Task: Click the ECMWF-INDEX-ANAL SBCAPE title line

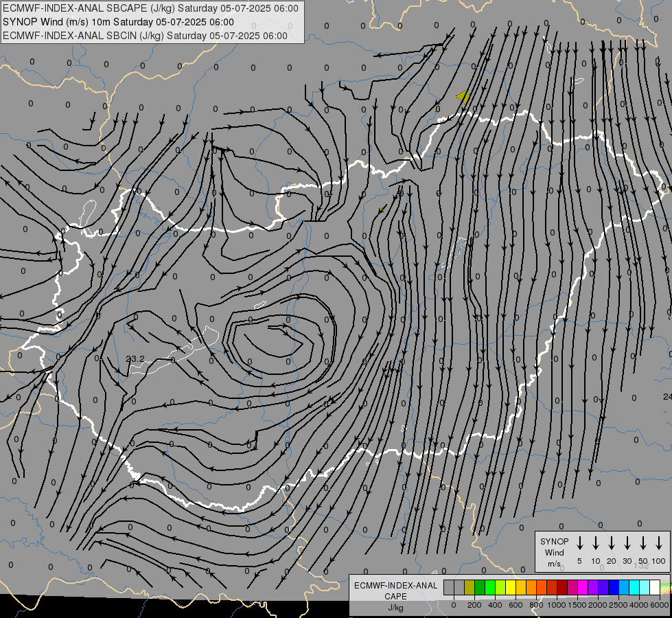Action: click(150, 8)
